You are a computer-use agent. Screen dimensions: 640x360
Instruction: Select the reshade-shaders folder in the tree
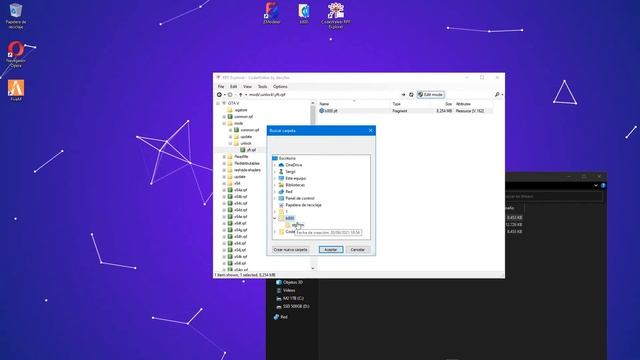pos(247,170)
